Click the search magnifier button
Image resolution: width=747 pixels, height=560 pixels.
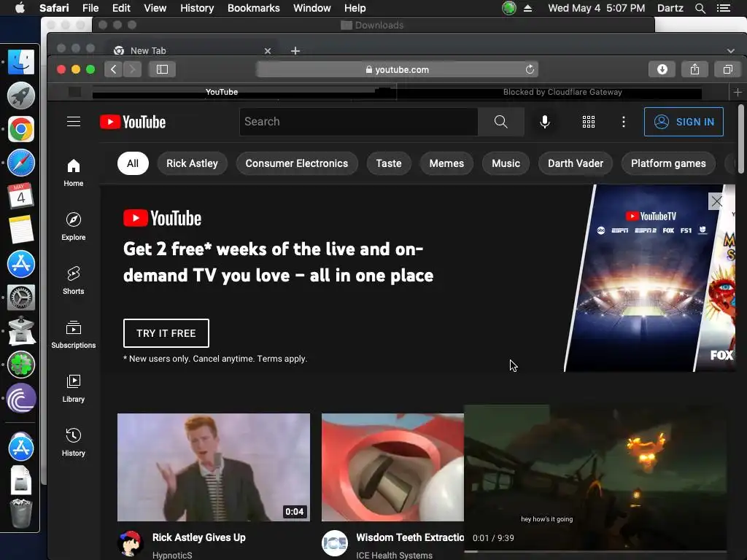(x=500, y=122)
